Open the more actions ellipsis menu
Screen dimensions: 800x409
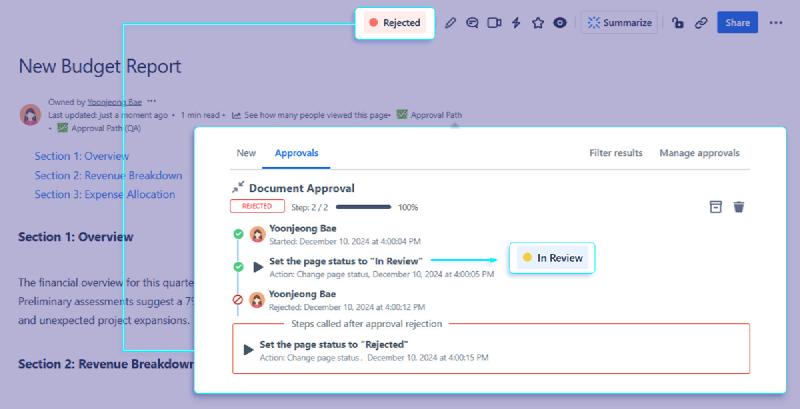(776, 23)
